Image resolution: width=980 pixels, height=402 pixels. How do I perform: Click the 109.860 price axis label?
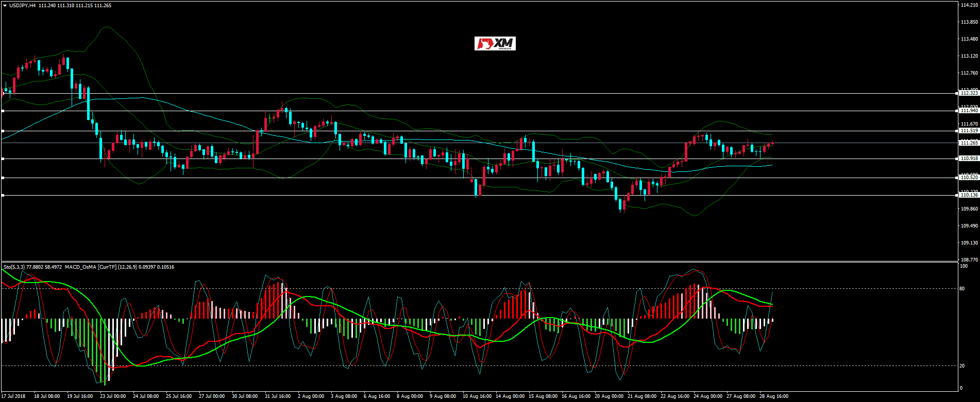970,209
